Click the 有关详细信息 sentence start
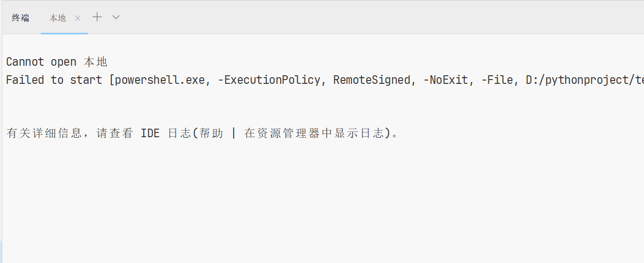This screenshot has width=644, height=263. (x=44, y=133)
